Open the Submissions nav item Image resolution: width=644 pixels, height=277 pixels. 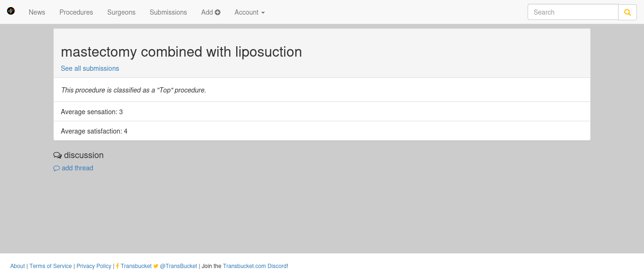(x=168, y=12)
